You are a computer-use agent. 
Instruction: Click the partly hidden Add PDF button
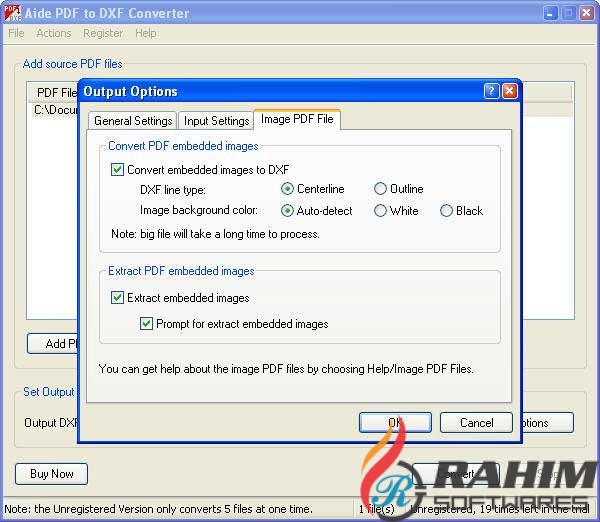coord(52,344)
